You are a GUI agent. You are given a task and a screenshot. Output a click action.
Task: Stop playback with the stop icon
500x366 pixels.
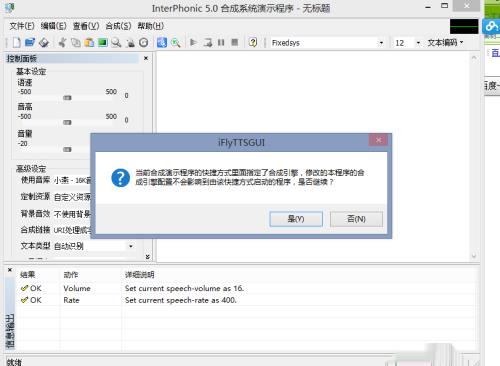(235, 42)
